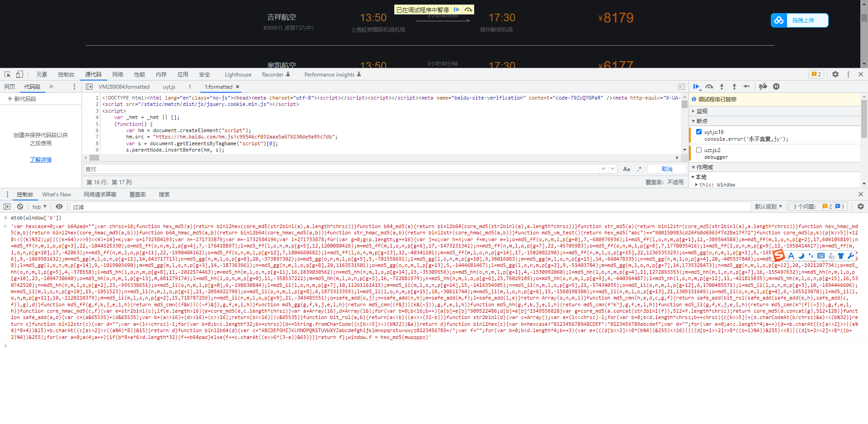Screen dimensions: 868x424
Task: Jump to next search match arrow
Action: point(613,169)
